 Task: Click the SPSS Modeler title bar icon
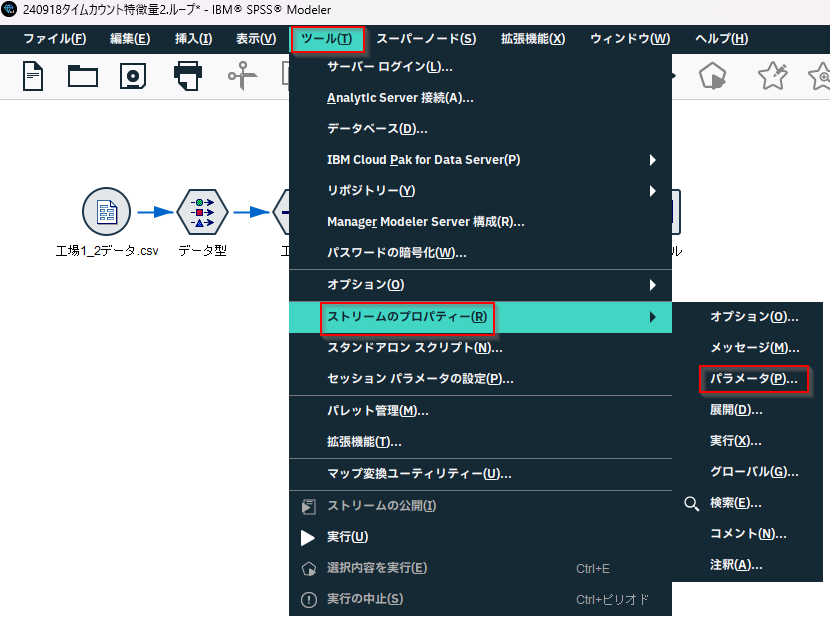tap(9, 9)
